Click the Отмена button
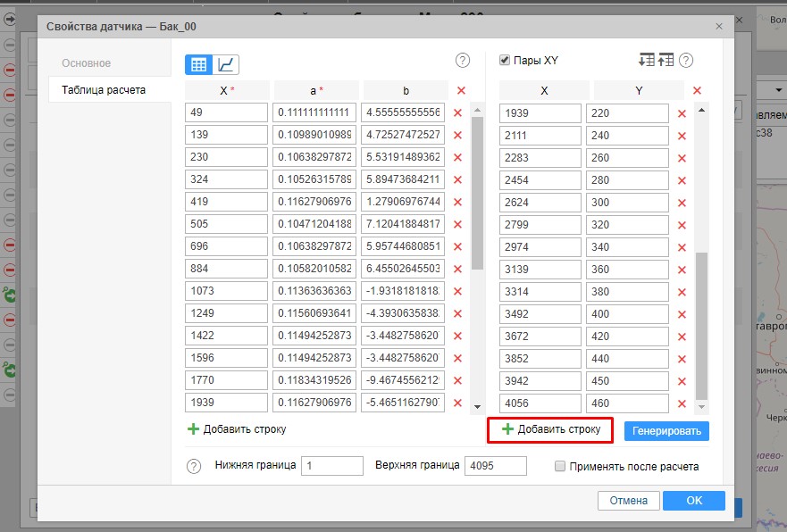 click(628, 501)
